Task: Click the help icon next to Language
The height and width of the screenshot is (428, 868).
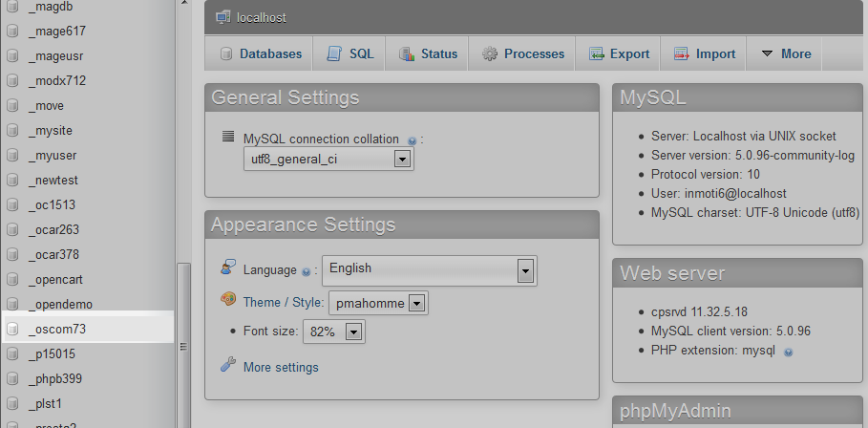Action: 307,272
